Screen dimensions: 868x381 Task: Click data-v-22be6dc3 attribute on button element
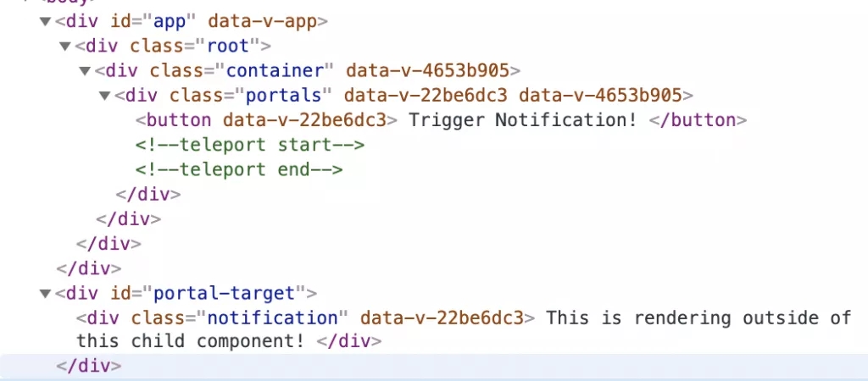(304, 120)
